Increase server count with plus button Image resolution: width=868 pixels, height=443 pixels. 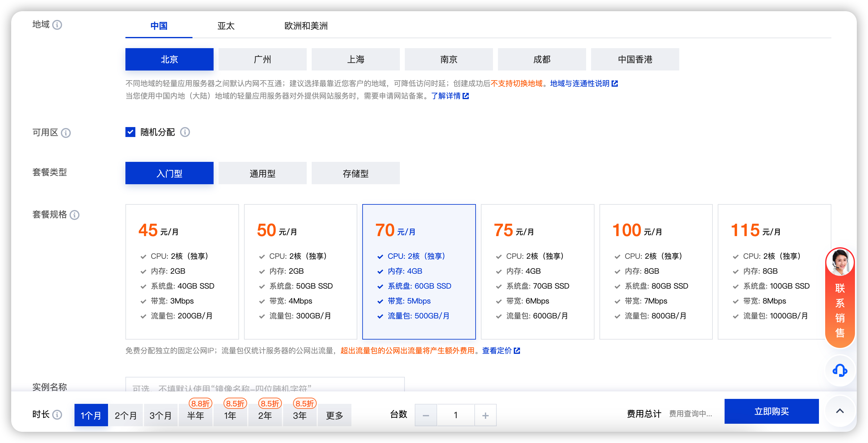pyautogui.click(x=485, y=415)
